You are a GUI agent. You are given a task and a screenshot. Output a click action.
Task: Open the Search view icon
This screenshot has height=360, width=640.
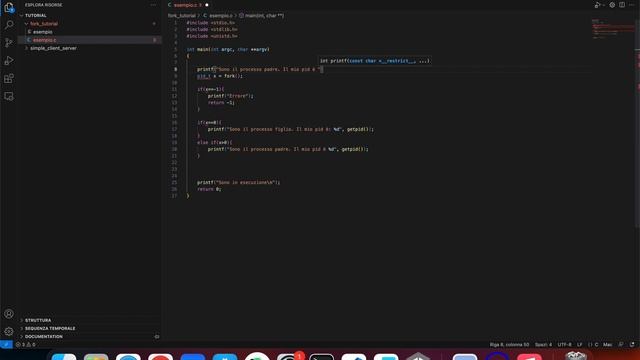[x=9, y=25]
